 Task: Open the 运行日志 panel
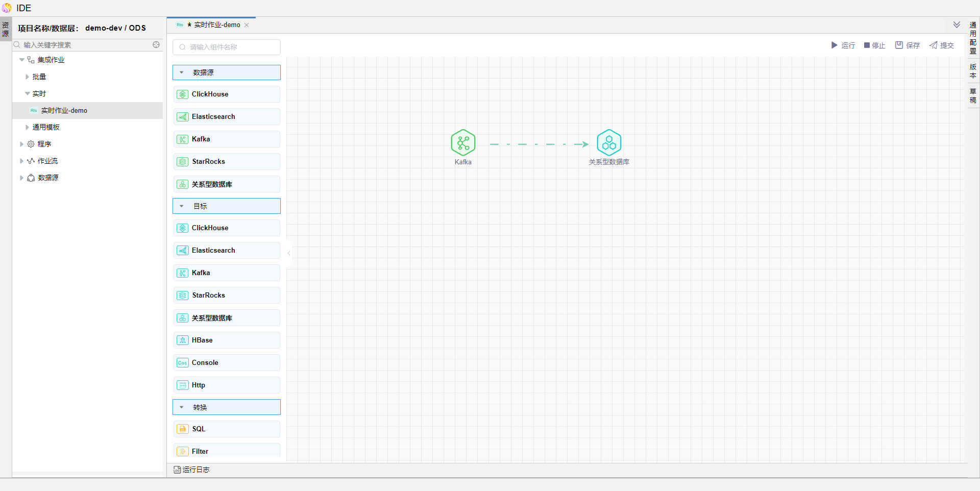pyautogui.click(x=192, y=470)
